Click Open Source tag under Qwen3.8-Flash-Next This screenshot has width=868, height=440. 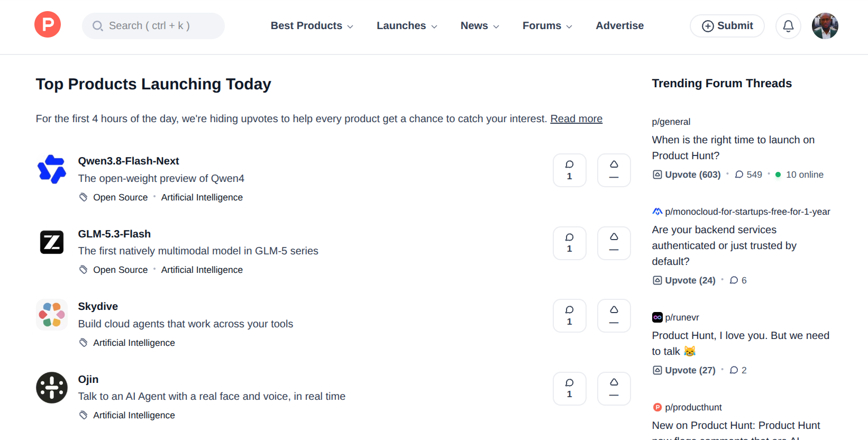121,197
